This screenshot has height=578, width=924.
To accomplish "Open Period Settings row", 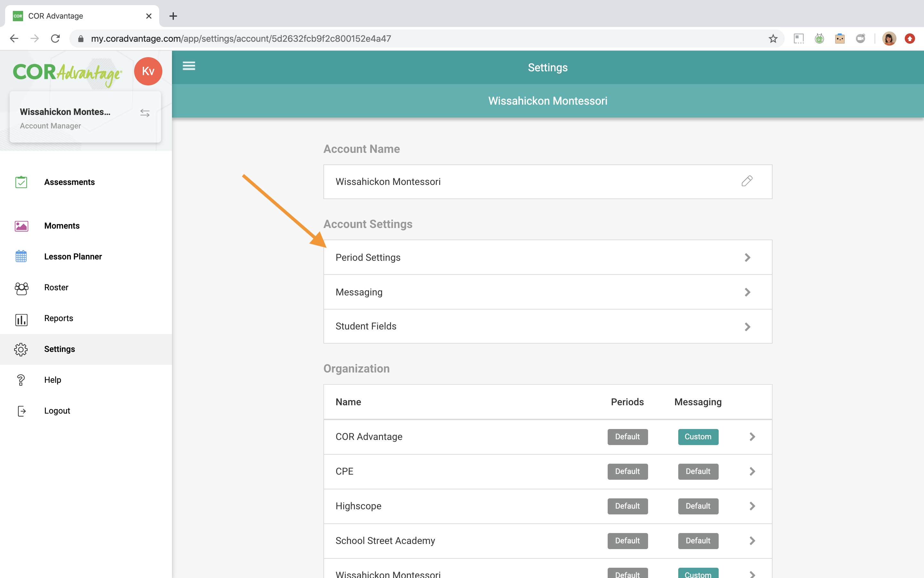I will [548, 257].
